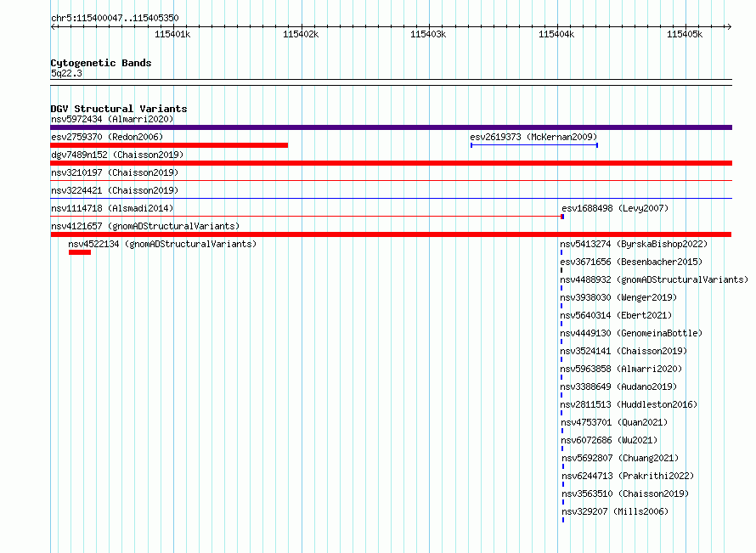Click the 115403k ruler label
This screenshot has height=553, width=756.
pos(428,34)
